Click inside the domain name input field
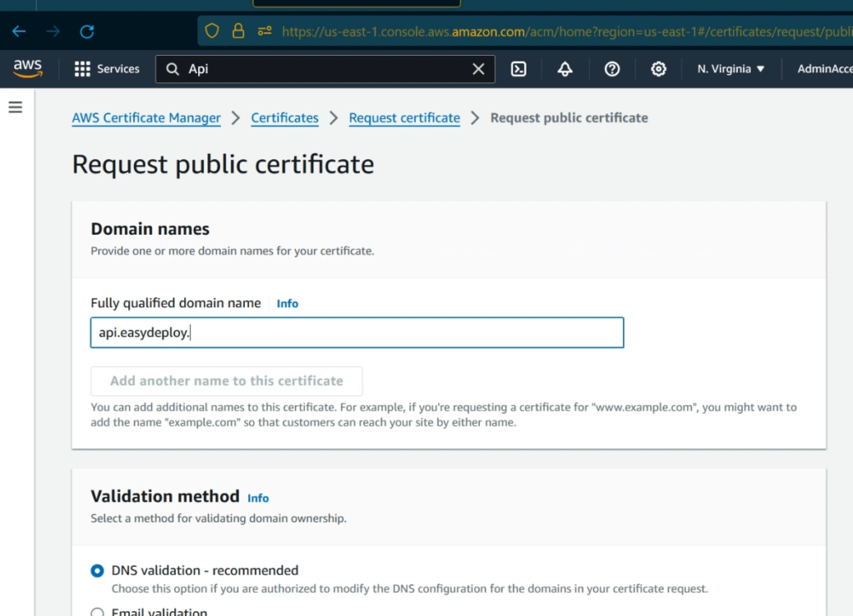Viewport: 853px width, 616px height. click(x=357, y=332)
